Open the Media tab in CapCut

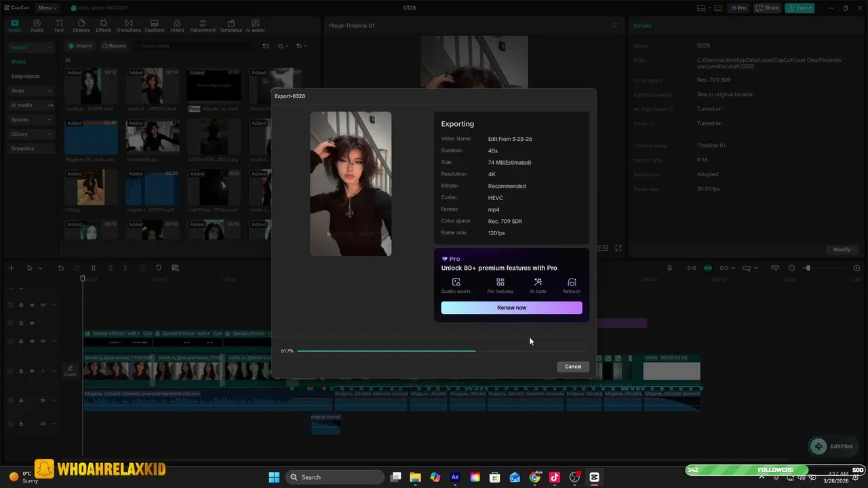click(15, 26)
